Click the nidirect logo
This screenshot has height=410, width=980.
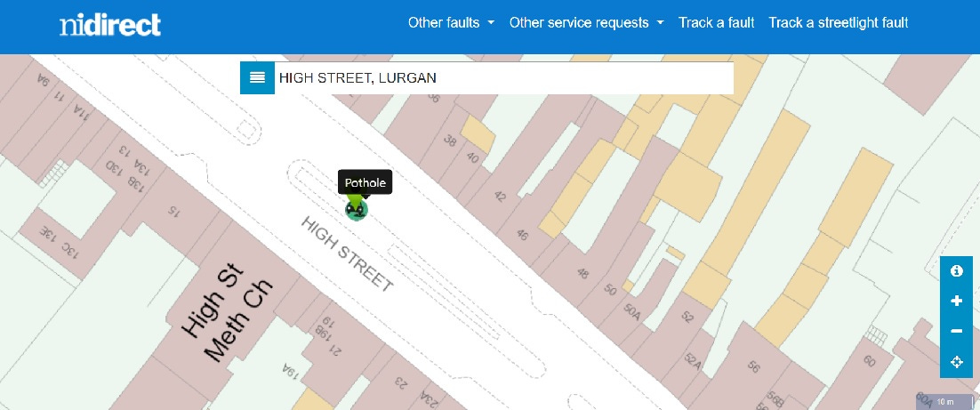point(110,25)
